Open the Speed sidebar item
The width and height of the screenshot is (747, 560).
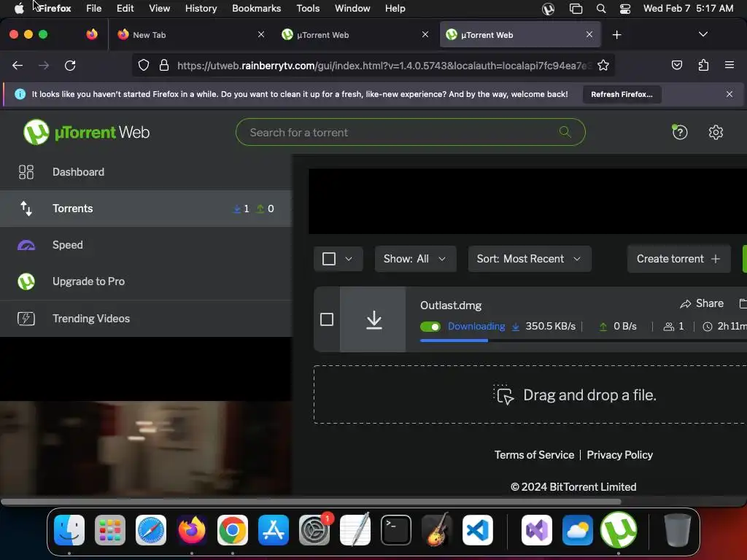pyautogui.click(x=146, y=245)
